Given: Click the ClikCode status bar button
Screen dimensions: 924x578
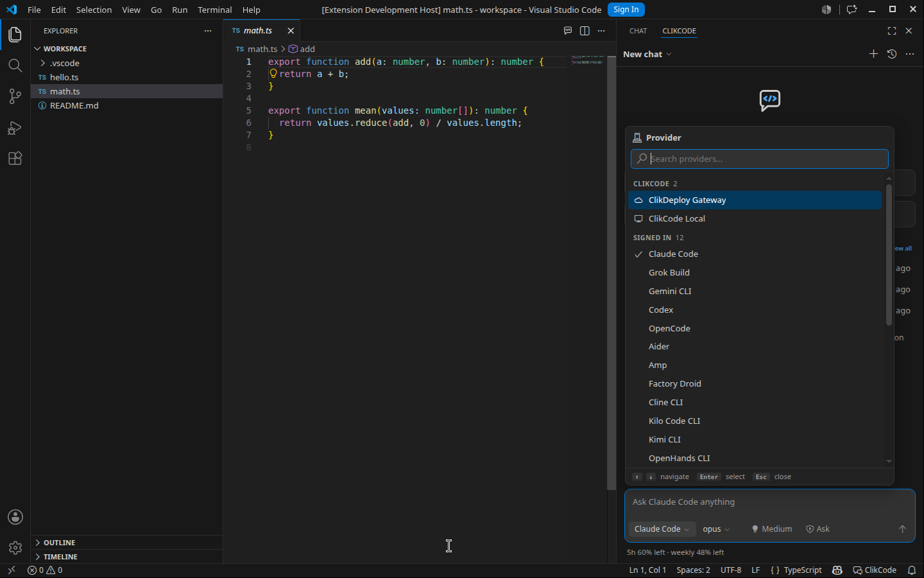Looking at the screenshot, I should pyautogui.click(x=875, y=570).
